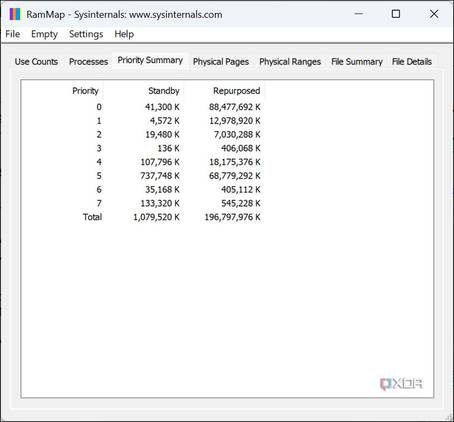
Task: Close the RamMap window
Action: [x=434, y=14]
